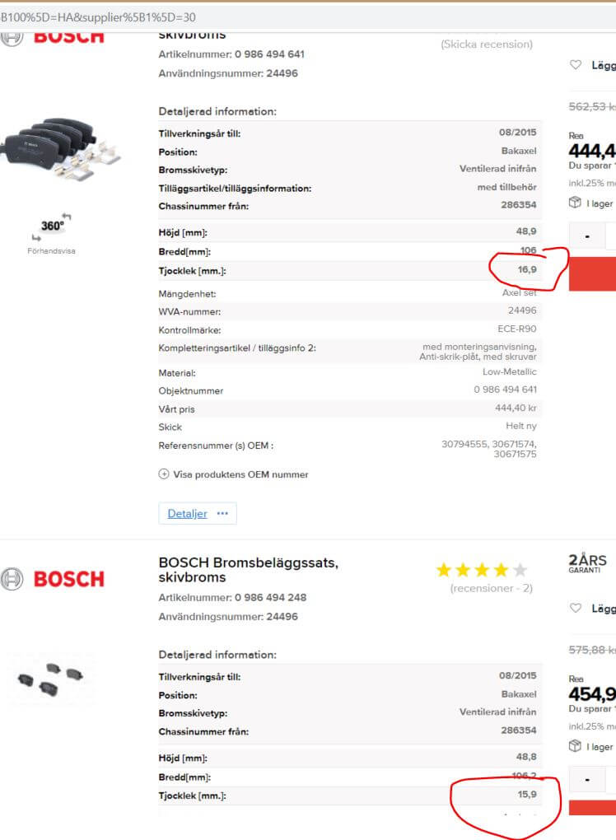
Task: Click the 2 ÅRS GARANTI badge
Action: point(588,563)
